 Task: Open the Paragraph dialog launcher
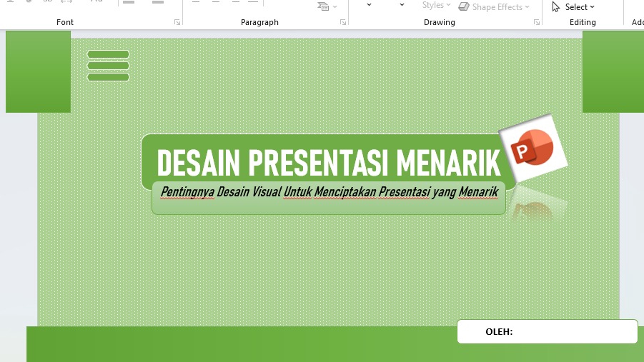click(x=343, y=22)
